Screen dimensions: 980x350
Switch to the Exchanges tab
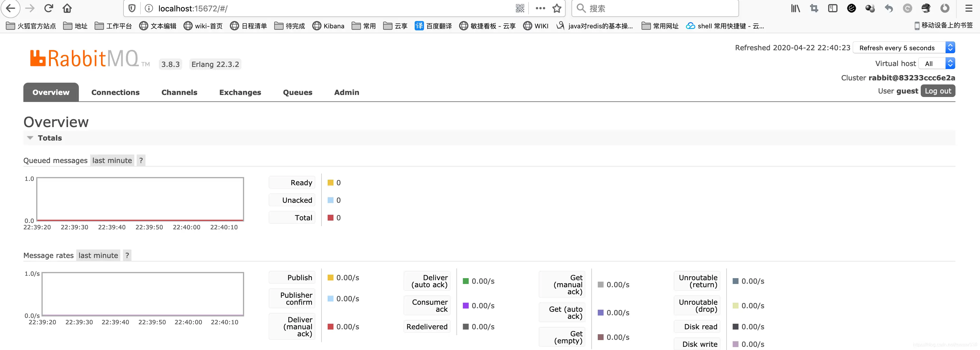(x=240, y=92)
